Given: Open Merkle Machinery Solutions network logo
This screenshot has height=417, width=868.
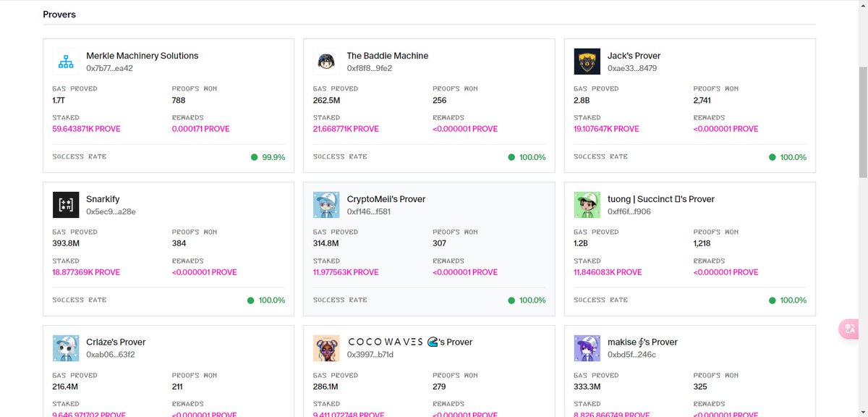Looking at the screenshot, I should point(66,62).
